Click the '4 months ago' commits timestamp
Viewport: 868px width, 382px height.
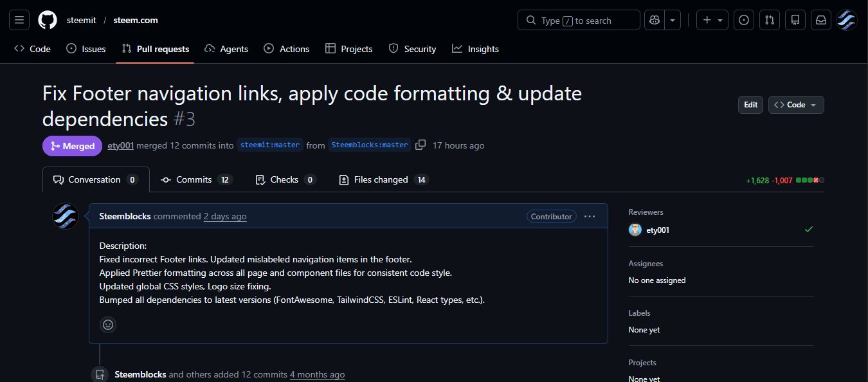click(x=317, y=374)
